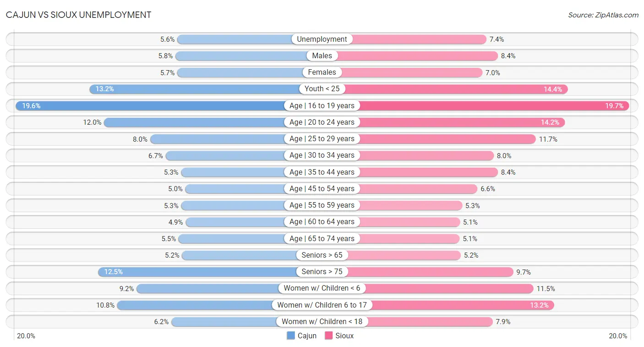Select the Age | 25 to 29 years label

coord(322,139)
